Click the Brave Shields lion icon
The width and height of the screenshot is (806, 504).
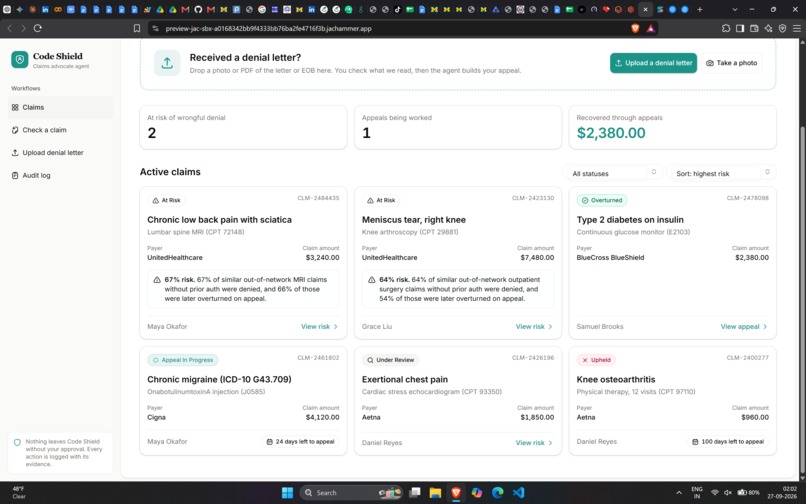[x=635, y=28]
